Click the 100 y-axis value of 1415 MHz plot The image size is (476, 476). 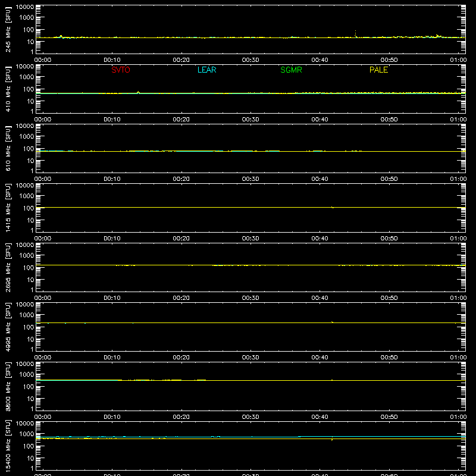(x=29, y=208)
